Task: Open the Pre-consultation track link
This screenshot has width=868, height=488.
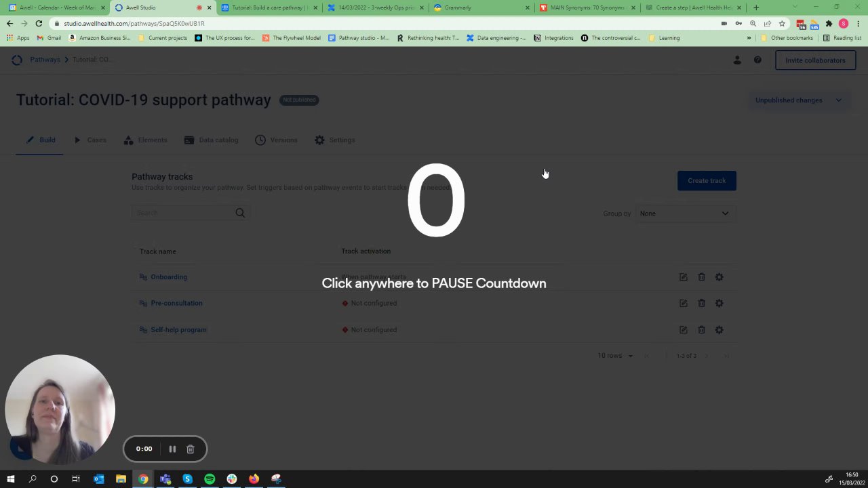Action: point(176,303)
